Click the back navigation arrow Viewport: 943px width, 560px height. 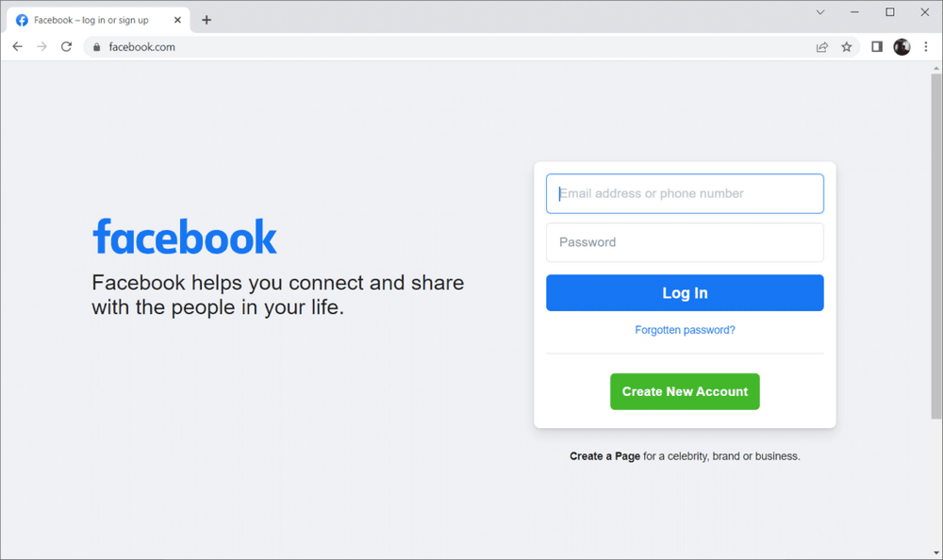click(x=17, y=46)
